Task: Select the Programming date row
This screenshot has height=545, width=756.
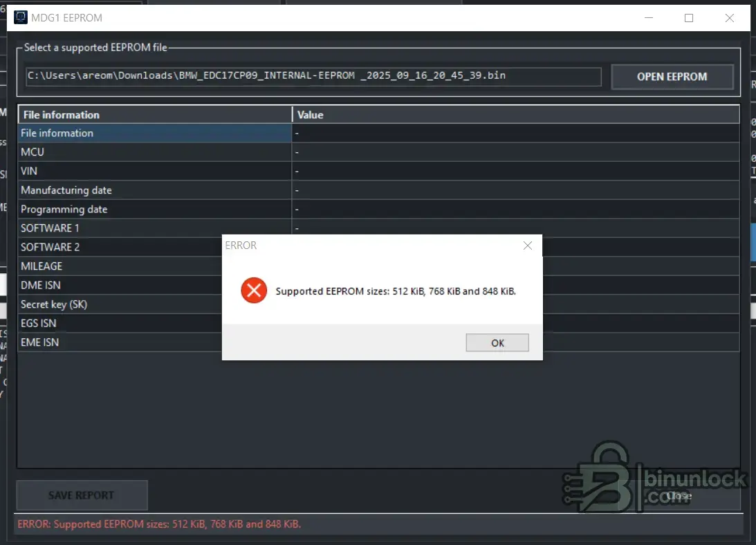Action: point(378,210)
